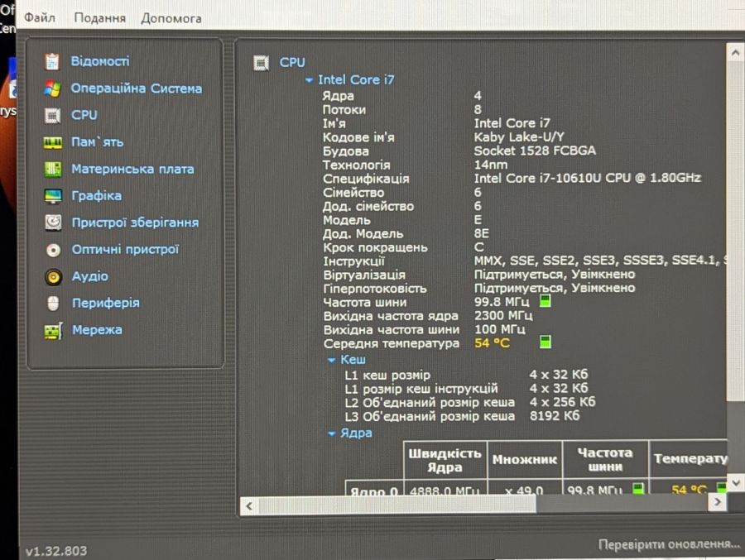Open the Відомості summary icon

click(x=52, y=61)
